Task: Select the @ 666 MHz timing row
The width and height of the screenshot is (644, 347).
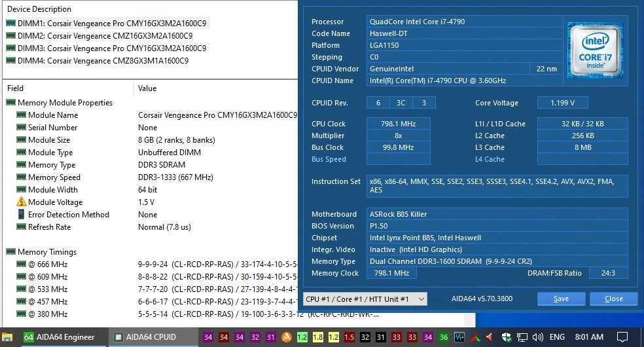Action: pos(156,264)
